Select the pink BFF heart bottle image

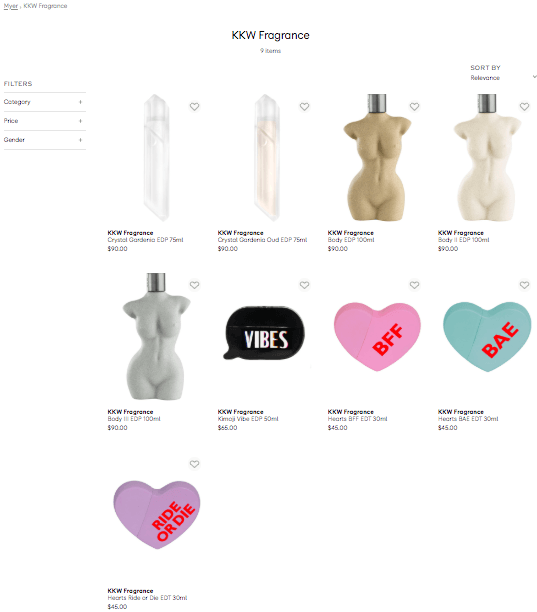[377, 336]
